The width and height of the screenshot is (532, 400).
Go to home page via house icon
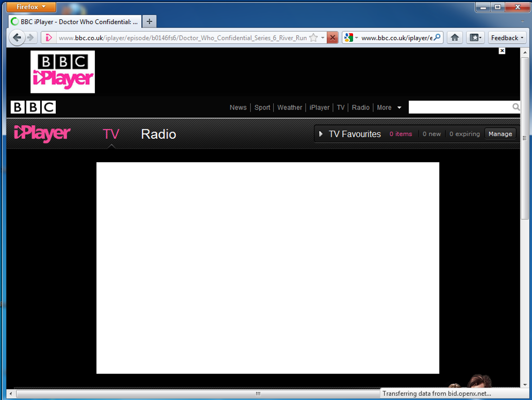[x=455, y=38]
